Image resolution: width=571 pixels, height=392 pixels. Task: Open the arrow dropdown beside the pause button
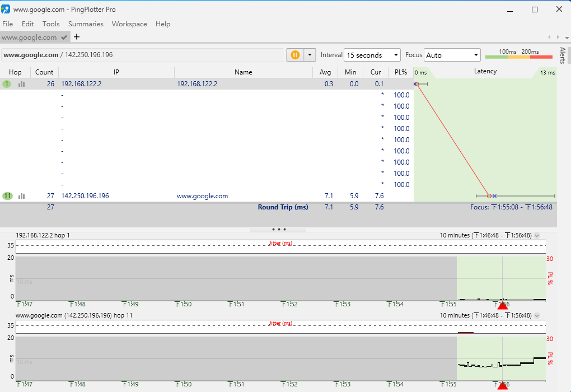tap(310, 55)
